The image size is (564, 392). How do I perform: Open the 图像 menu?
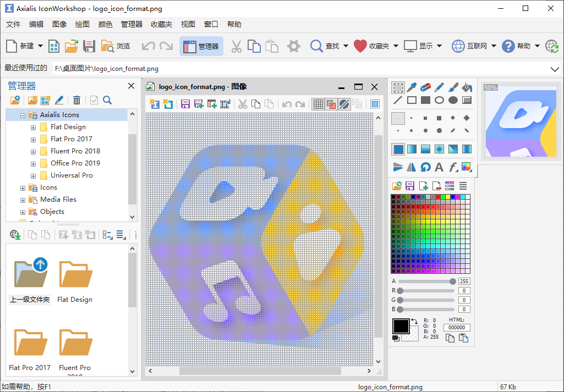tap(59, 24)
